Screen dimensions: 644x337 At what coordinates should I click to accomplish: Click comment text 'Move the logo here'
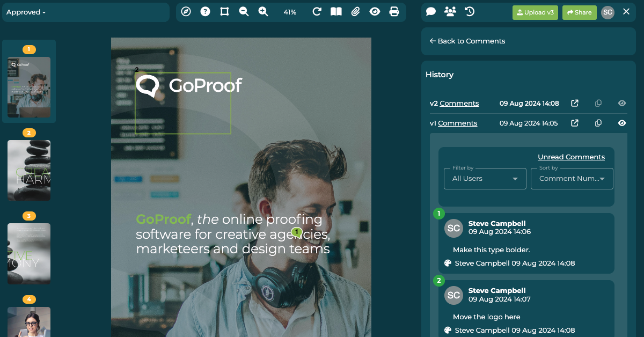pyautogui.click(x=487, y=317)
